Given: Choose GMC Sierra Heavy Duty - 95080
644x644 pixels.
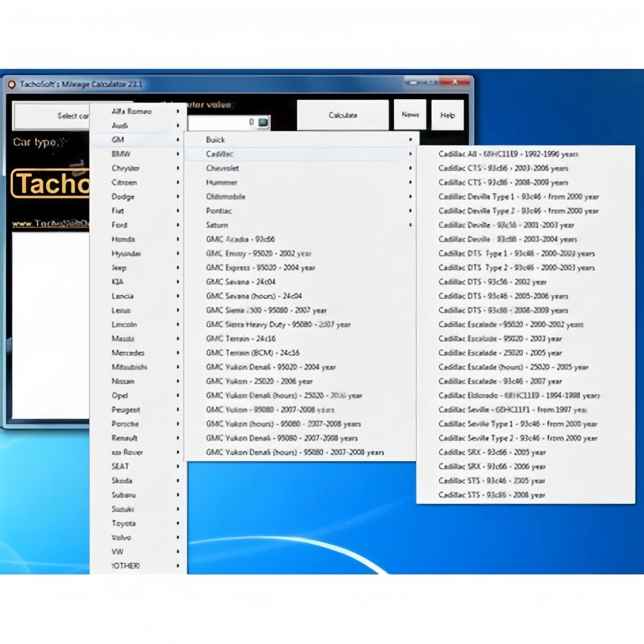Looking at the screenshot, I should click(300, 324).
